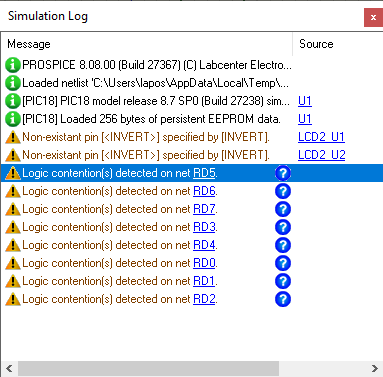Show help for RD1 logic contention
This screenshot has width=383, height=377.
point(283,281)
